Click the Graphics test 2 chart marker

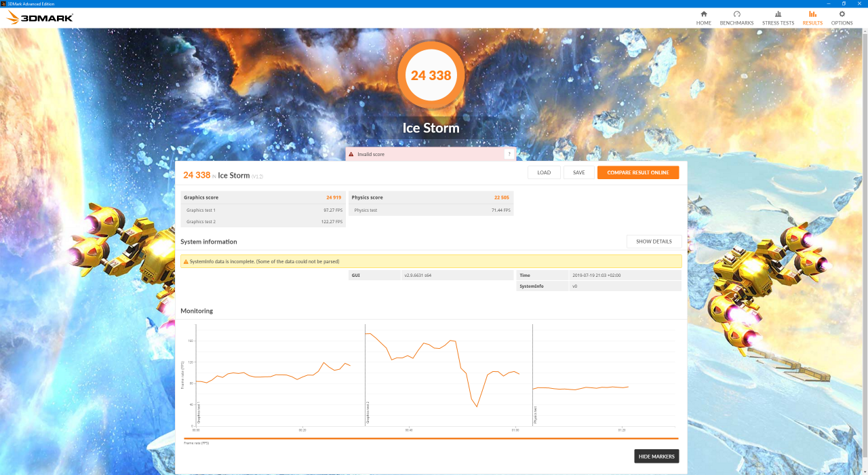pos(368,413)
